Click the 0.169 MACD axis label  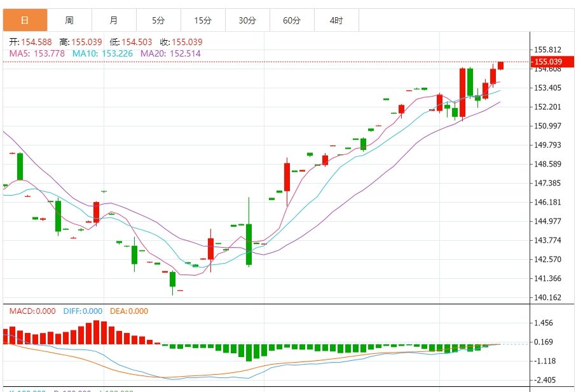coord(544,342)
